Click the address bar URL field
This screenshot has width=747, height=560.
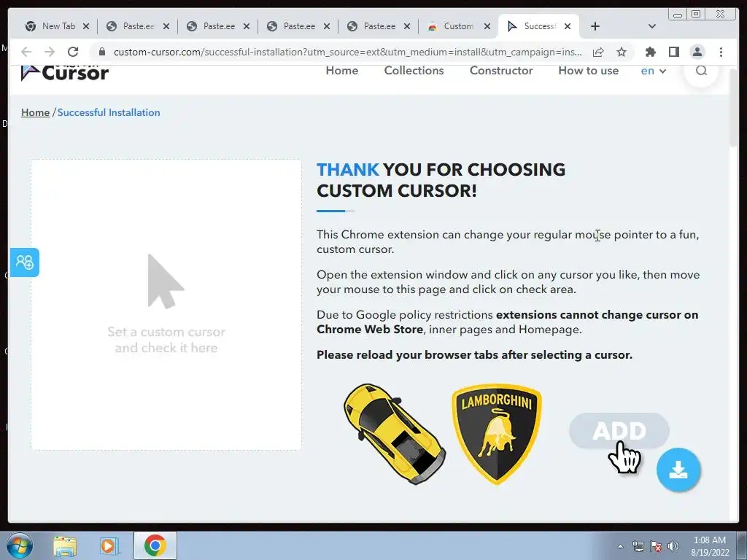click(x=347, y=52)
